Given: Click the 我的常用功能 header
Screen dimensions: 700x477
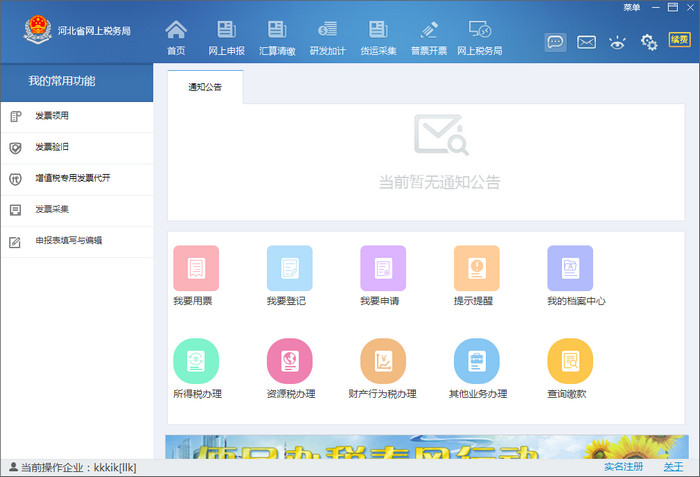Looking at the screenshot, I should pyautogui.click(x=77, y=82).
